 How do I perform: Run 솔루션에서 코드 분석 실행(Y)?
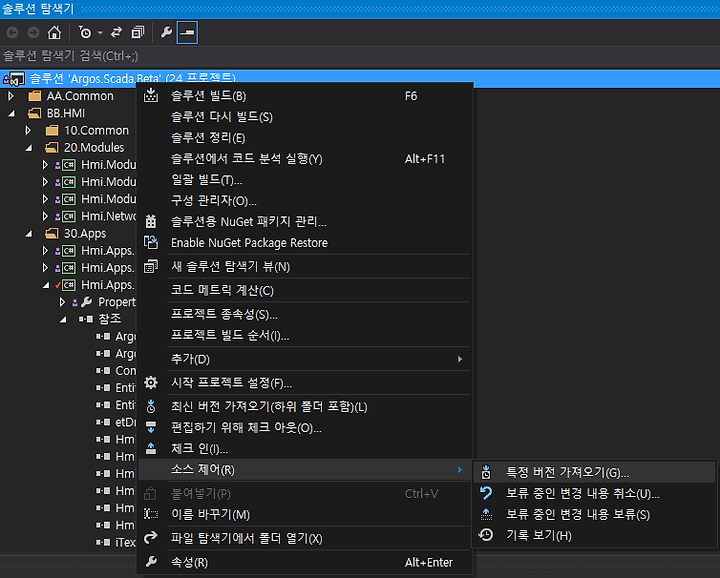[x=306, y=159]
